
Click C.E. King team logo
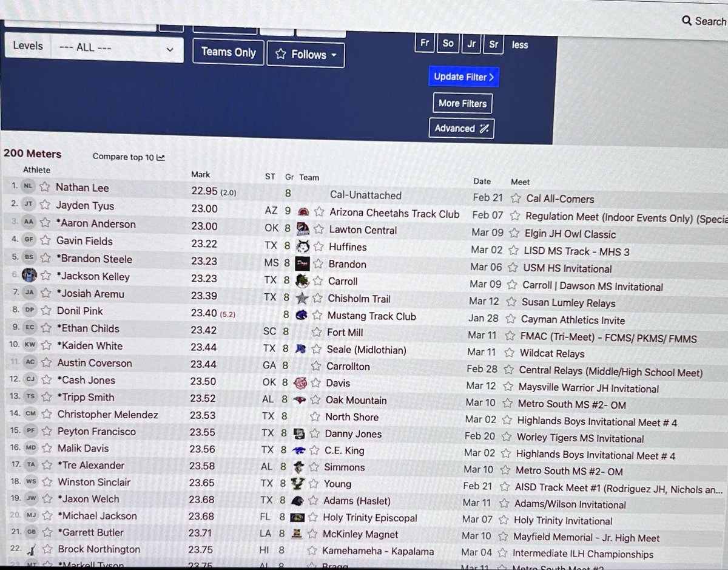(298, 450)
